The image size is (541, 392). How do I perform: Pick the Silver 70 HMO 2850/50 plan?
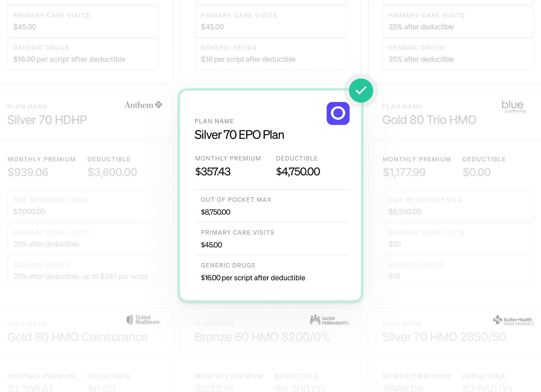[x=444, y=337]
